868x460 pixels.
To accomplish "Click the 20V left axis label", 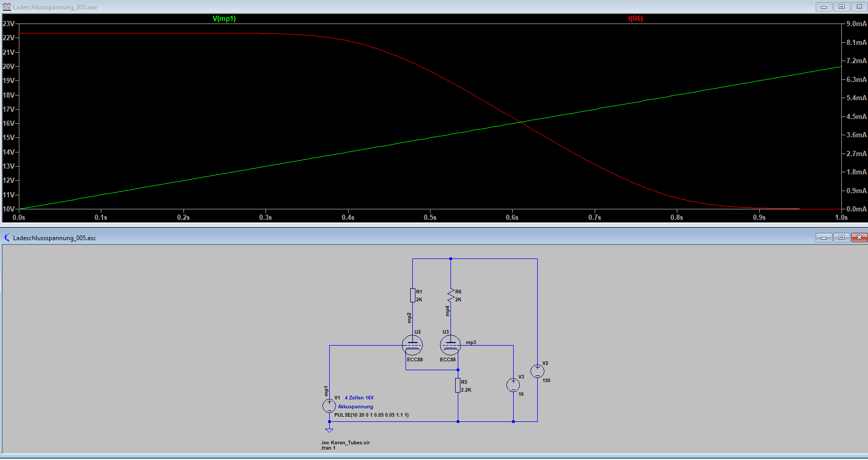I will pos(8,66).
